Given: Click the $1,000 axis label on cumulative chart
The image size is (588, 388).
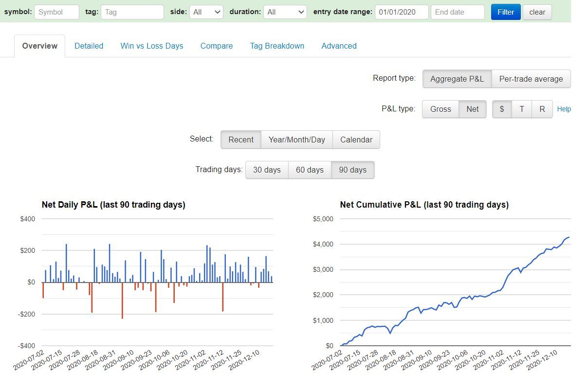Looking at the screenshot, I should point(323,320).
